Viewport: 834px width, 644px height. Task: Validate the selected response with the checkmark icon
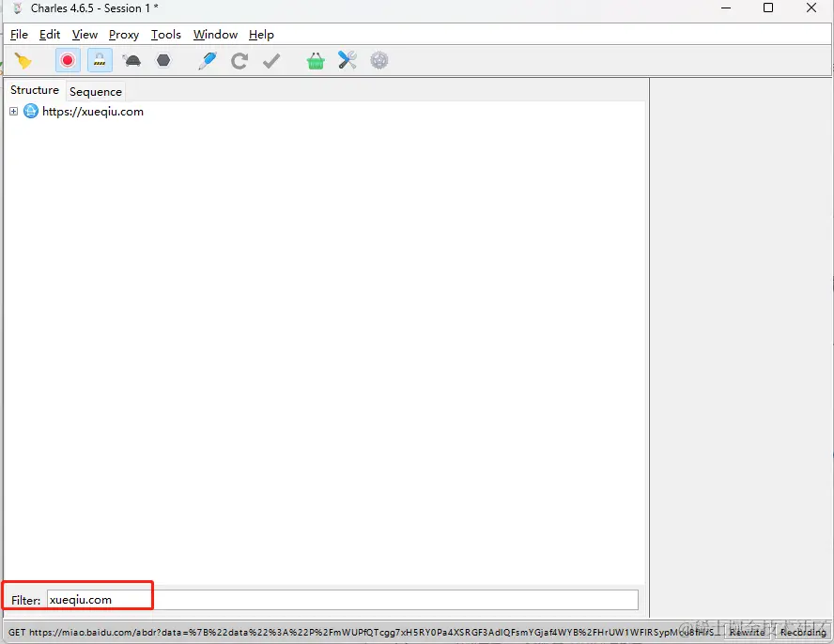271,61
